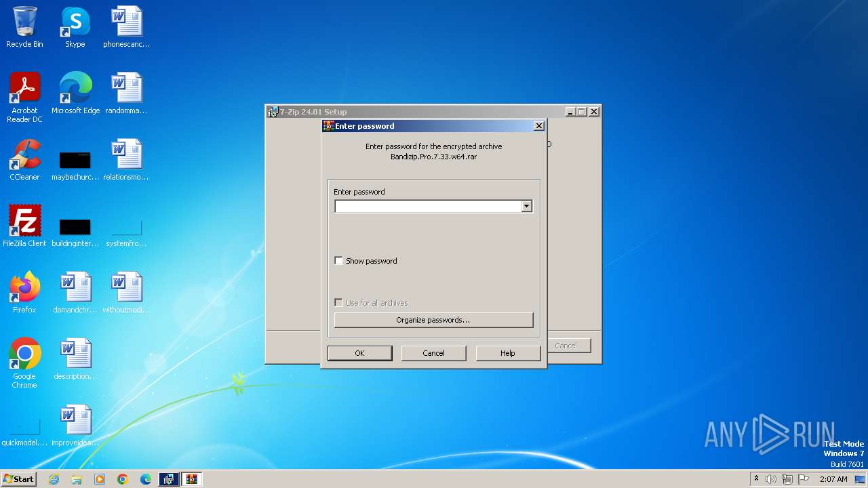Open the Action Center flag icon

click(x=804, y=479)
